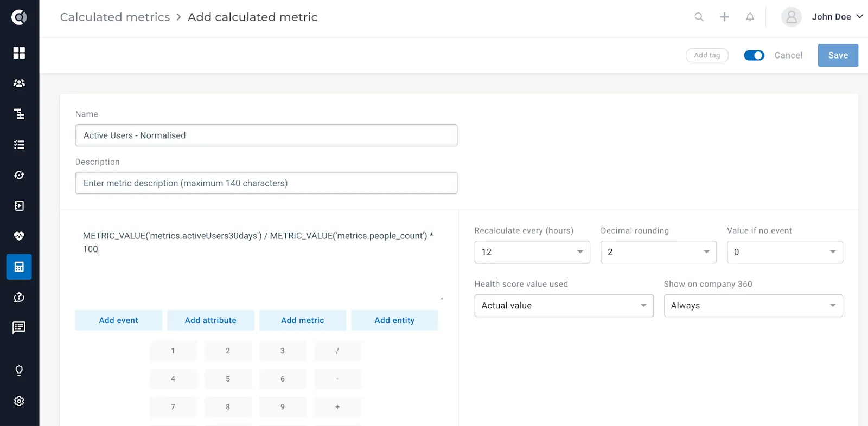Click keypad number 9
The image size is (868, 426).
283,406
